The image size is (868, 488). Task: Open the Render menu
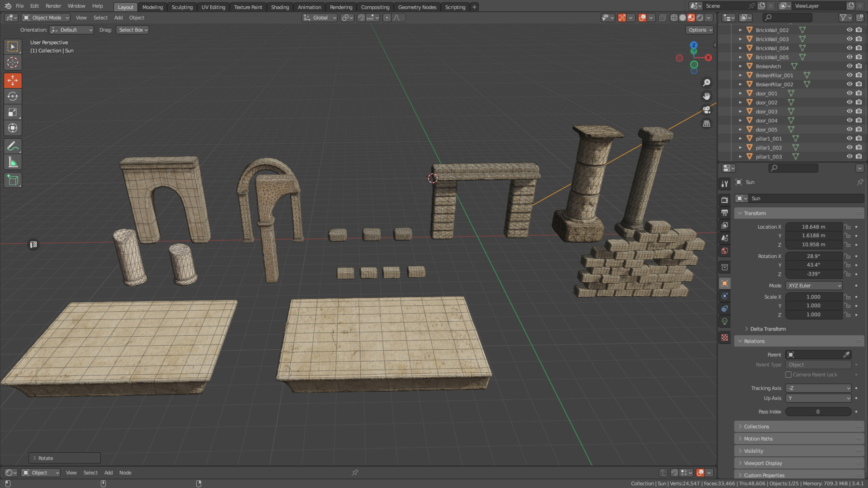click(x=53, y=6)
